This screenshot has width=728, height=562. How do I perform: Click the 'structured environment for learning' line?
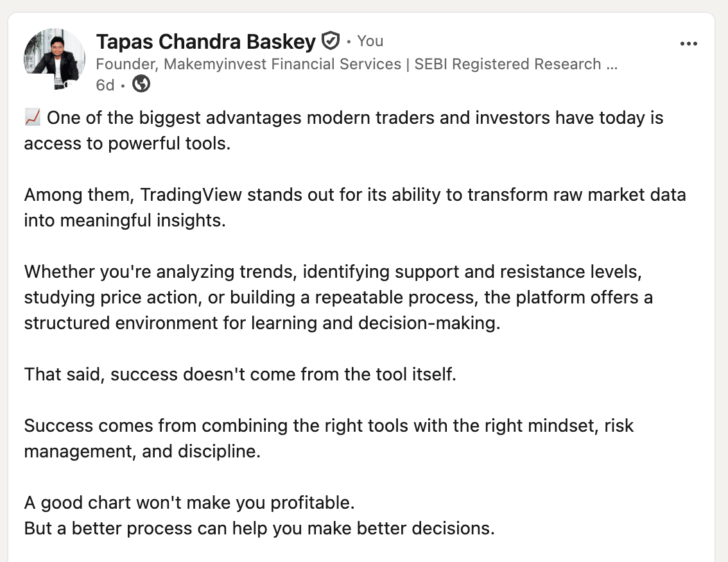pos(263,323)
